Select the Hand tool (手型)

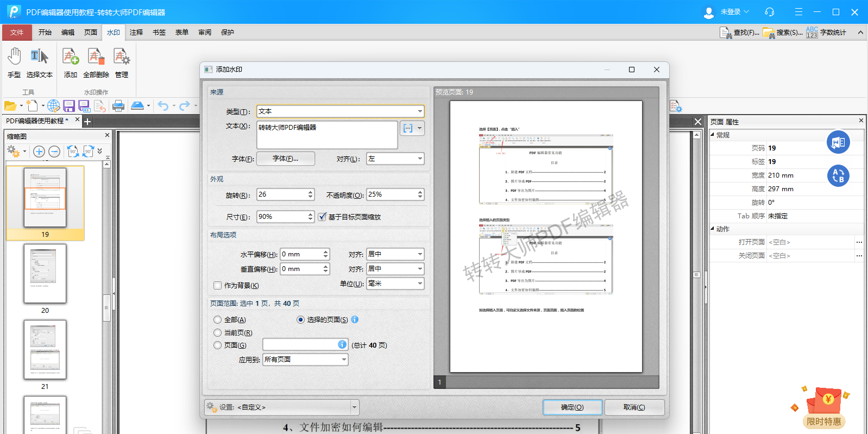[14, 62]
